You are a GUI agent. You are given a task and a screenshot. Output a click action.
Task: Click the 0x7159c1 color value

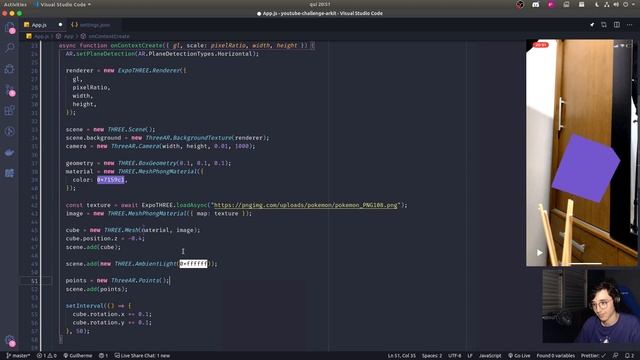point(110,180)
